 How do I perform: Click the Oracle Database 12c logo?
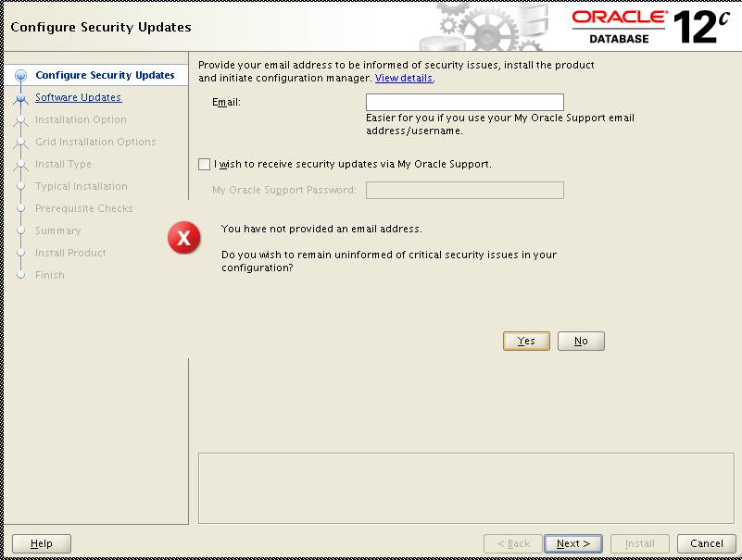650,27
